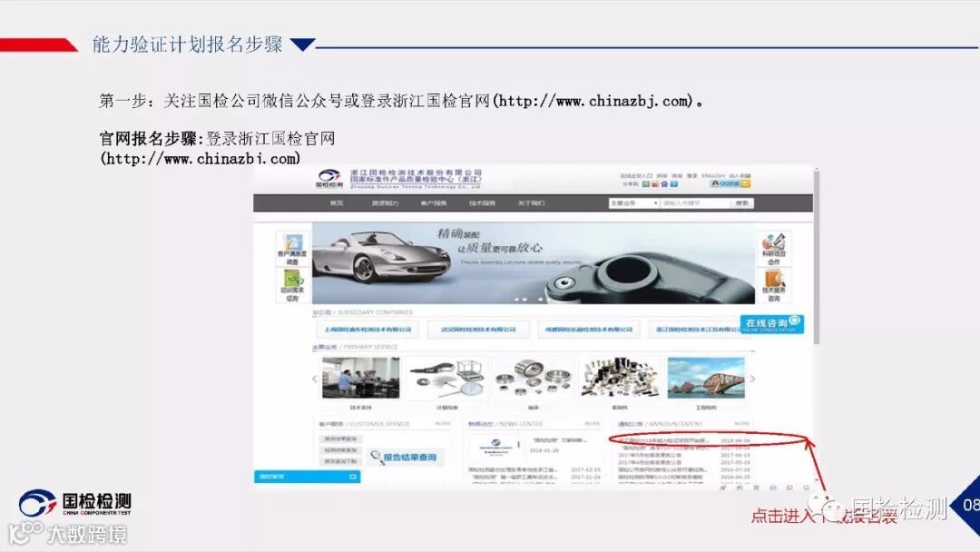Open the fasteners thumbnail
The image size is (980, 552).
(x=620, y=379)
